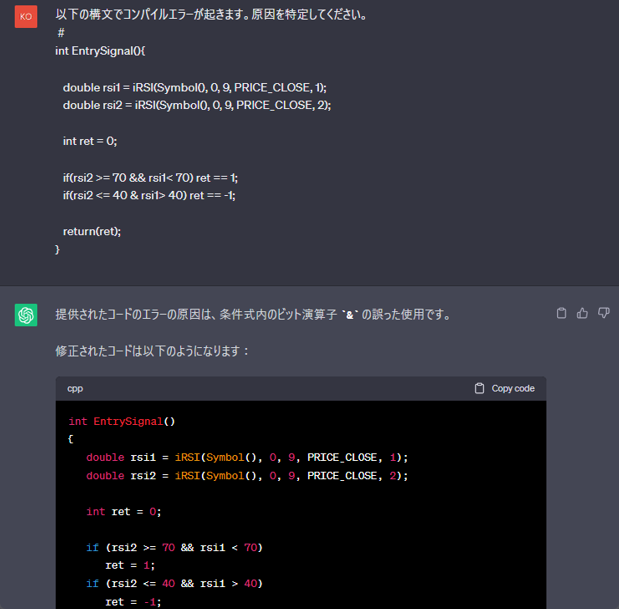Screen dimensions: 619x609
Task: Click the cpp language label on code block
Action: click(76, 388)
